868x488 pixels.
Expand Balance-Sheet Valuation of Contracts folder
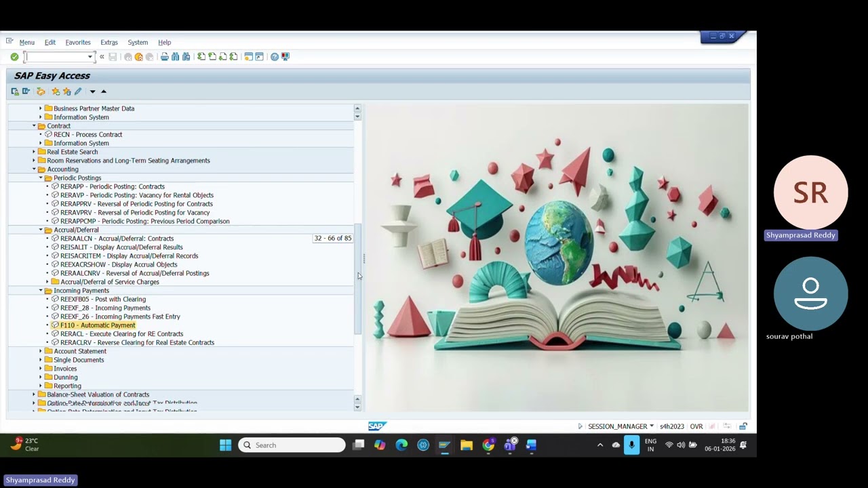coord(34,394)
